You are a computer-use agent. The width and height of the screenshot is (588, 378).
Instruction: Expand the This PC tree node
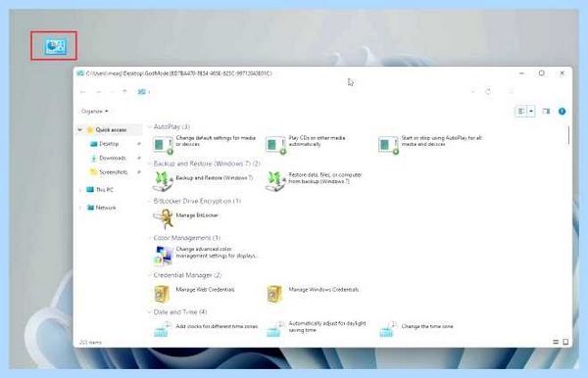[x=80, y=190]
